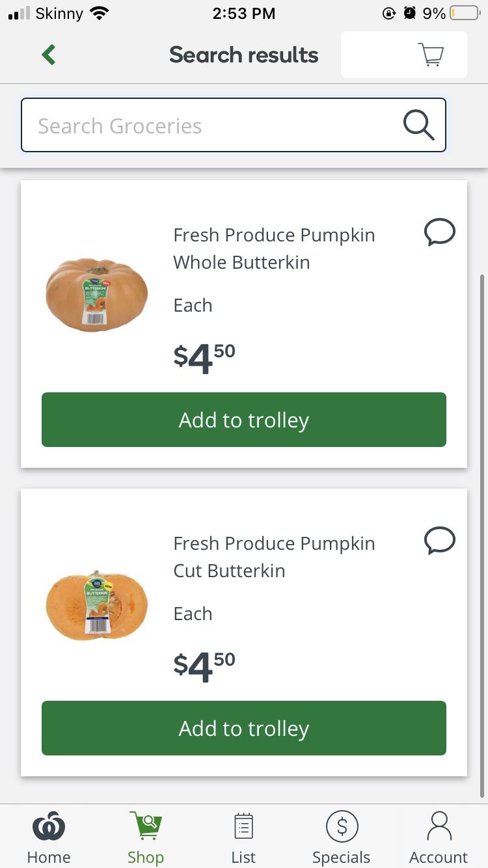Open the Fresh Produce Pumpkin Whole Butterkin listing
This screenshot has width=488, height=868.
[x=274, y=248]
